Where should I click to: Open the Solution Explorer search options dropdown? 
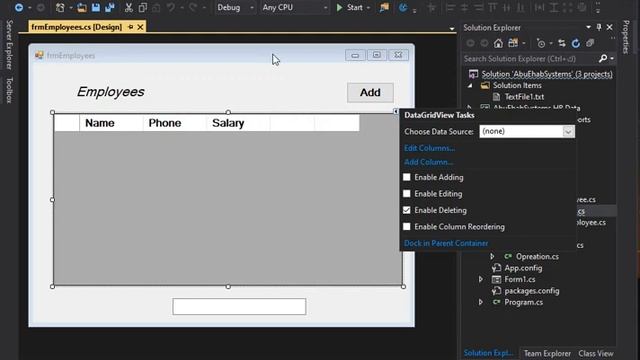tap(611, 59)
